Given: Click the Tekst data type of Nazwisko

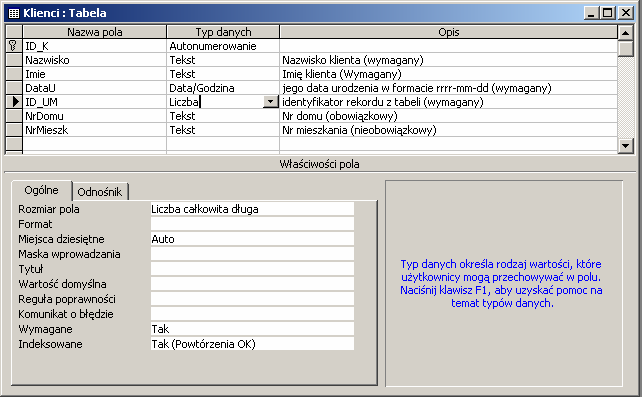Looking at the screenshot, I should point(223,60).
